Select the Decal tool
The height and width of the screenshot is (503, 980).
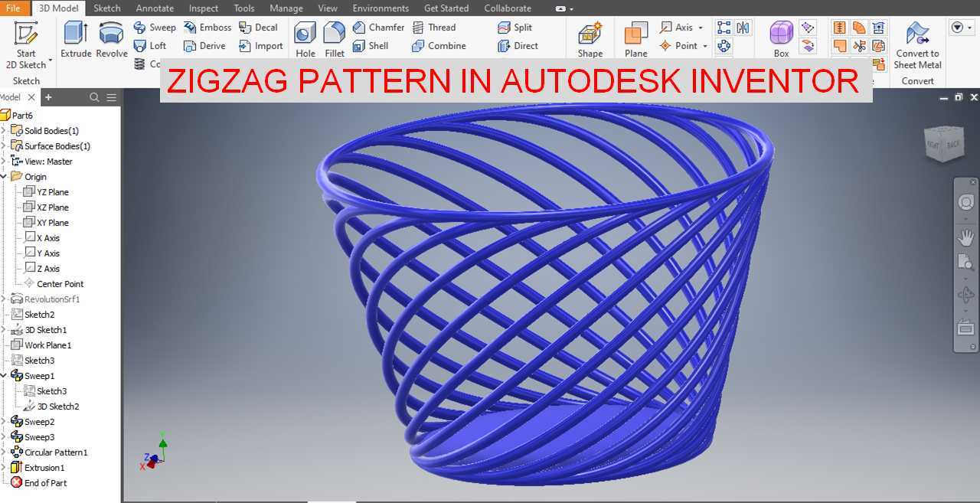258,28
